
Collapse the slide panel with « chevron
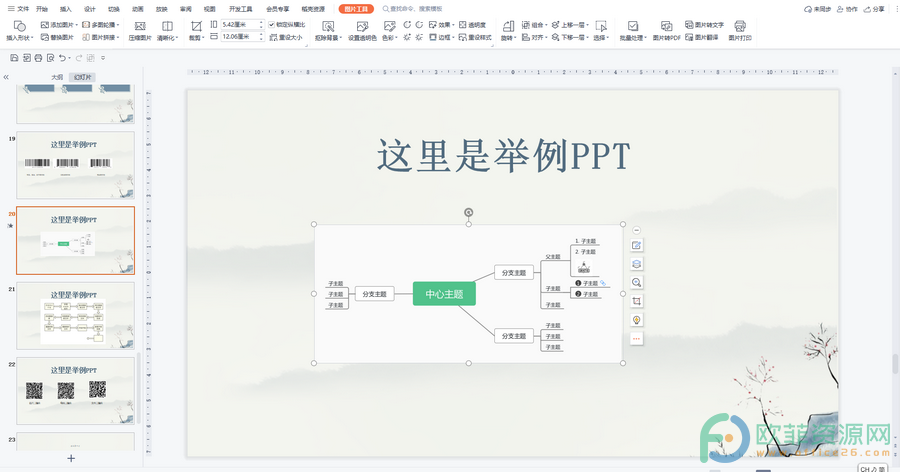6,77
